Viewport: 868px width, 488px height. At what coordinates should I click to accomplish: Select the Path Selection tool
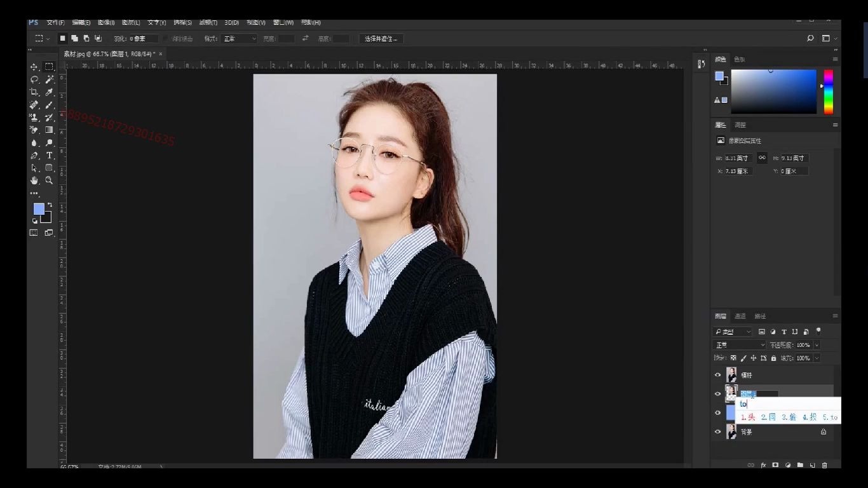coord(34,168)
